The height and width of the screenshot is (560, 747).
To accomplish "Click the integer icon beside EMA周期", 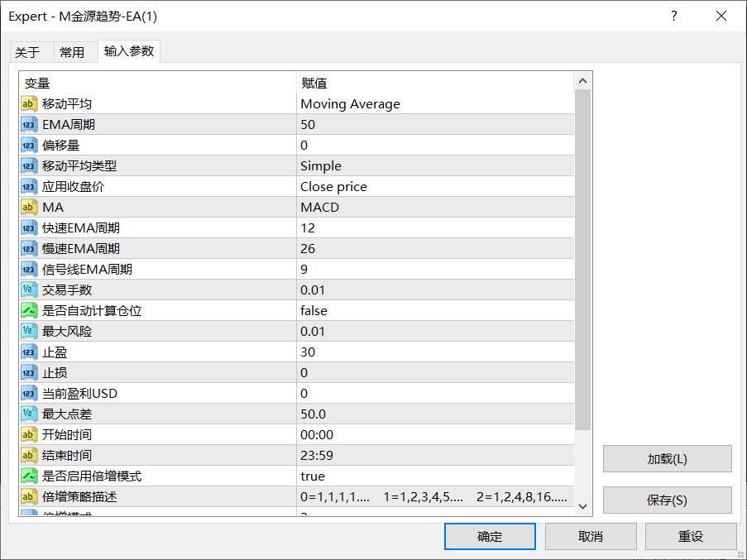I will tap(29, 125).
